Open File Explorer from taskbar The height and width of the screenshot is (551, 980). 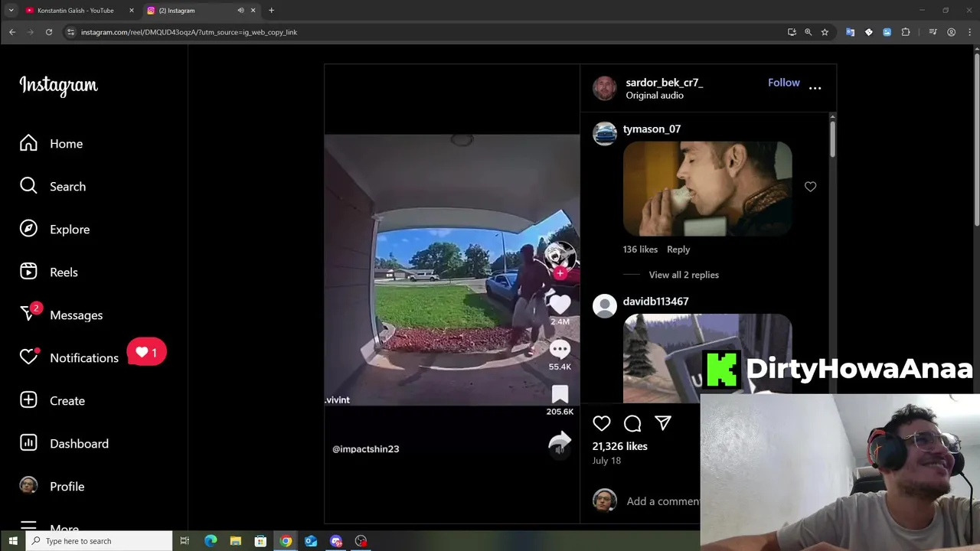pyautogui.click(x=236, y=541)
